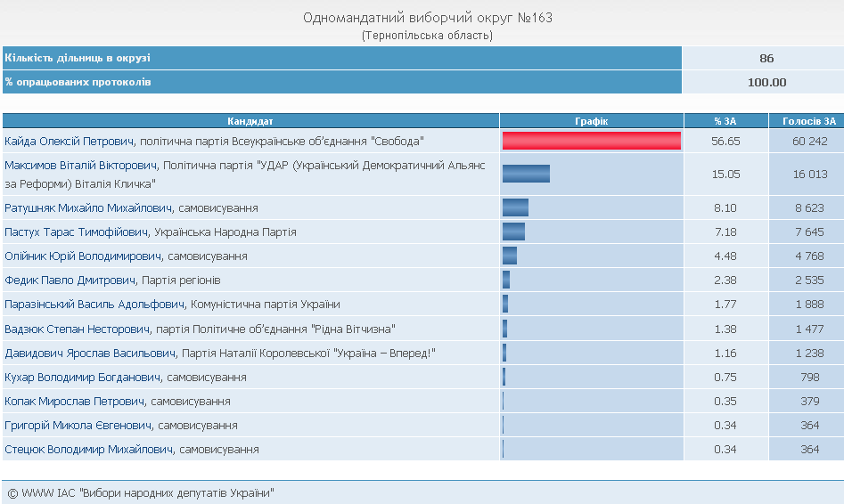This screenshot has width=844, height=504.
Task: Open candidate link Копак Мирослав Петрович
Action: [74, 402]
